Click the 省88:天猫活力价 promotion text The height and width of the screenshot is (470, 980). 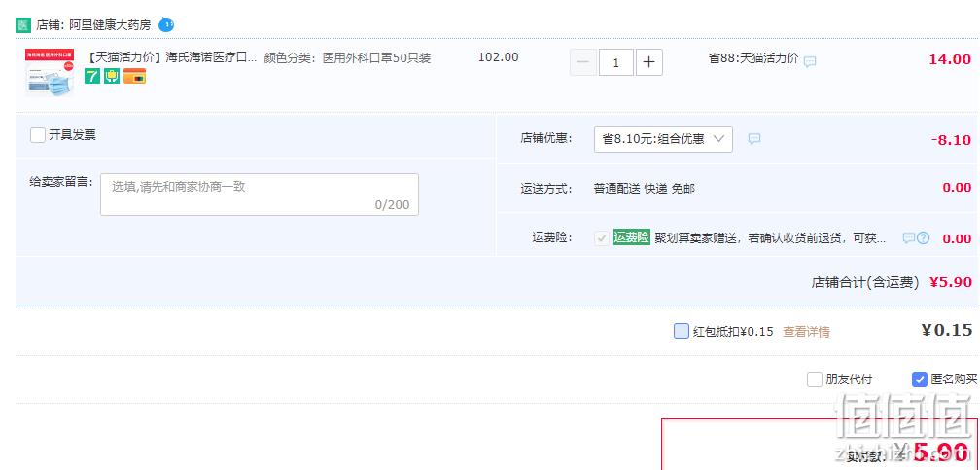coord(753,58)
